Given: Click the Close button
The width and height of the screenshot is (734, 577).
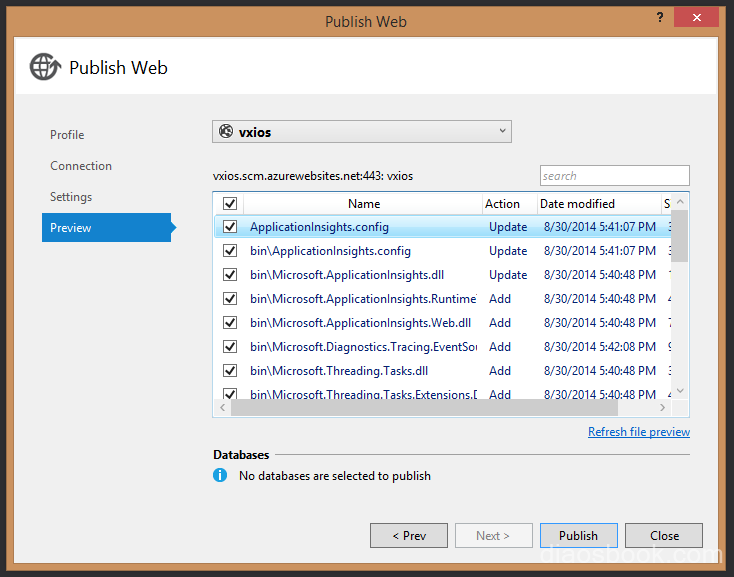Looking at the screenshot, I should [664, 535].
